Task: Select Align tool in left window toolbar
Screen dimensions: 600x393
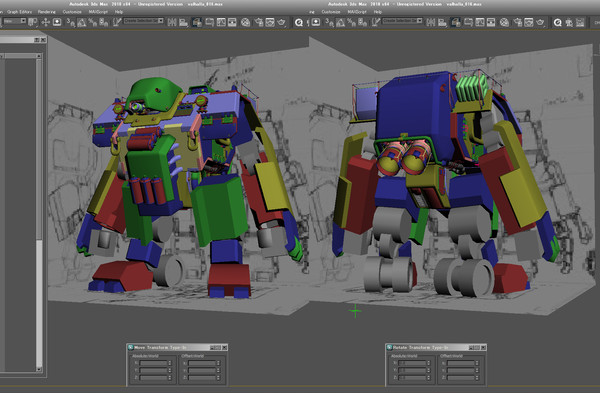Action: tap(183, 22)
